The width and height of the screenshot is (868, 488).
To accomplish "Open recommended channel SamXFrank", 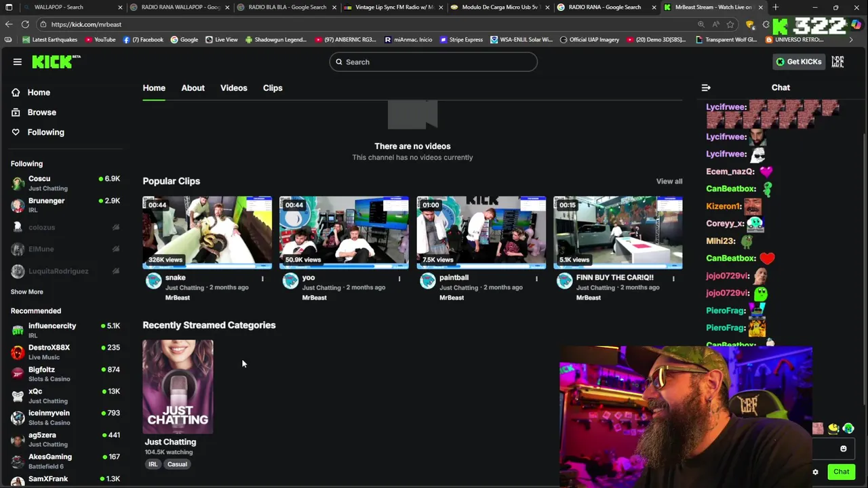I will tap(65, 480).
